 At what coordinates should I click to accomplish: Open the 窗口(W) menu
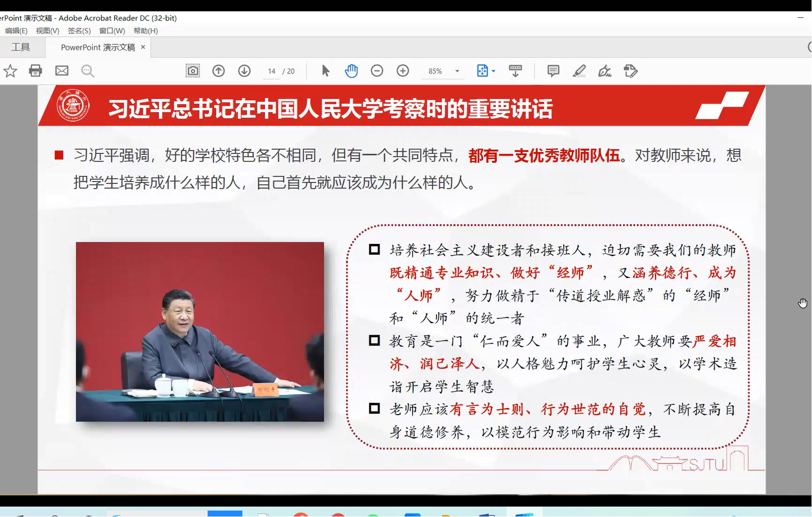point(112,31)
